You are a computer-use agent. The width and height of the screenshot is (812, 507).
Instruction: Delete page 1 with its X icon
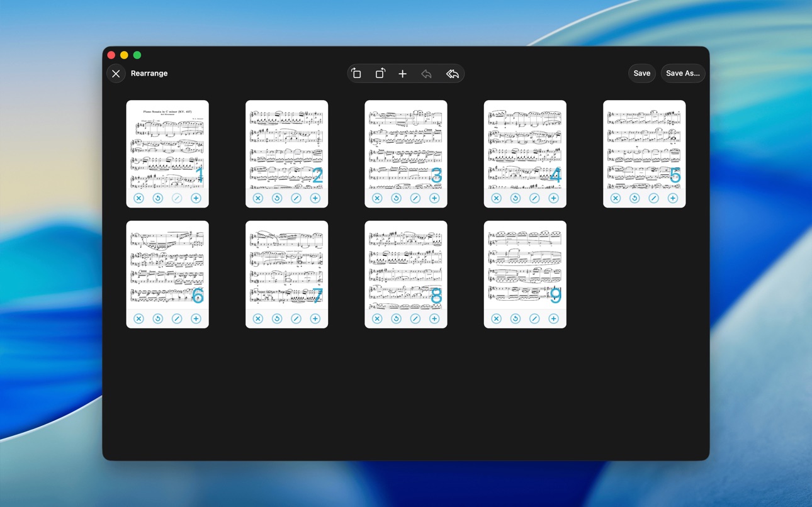click(x=139, y=198)
